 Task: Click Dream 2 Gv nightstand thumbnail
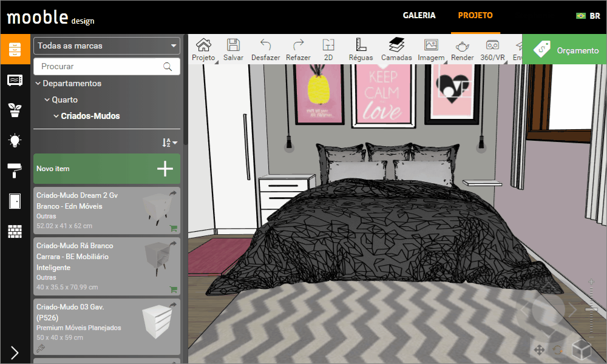tap(157, 209)
